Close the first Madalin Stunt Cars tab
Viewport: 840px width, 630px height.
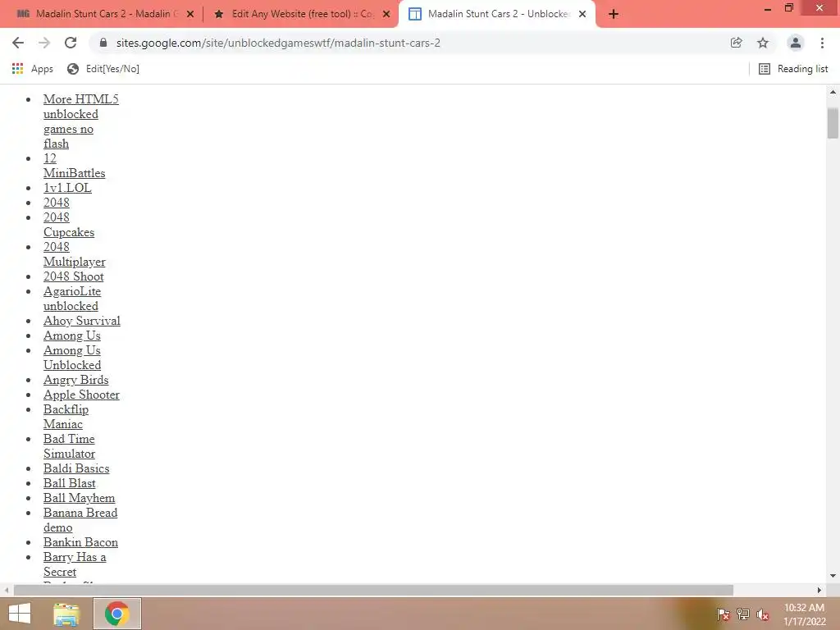(190, 15)
